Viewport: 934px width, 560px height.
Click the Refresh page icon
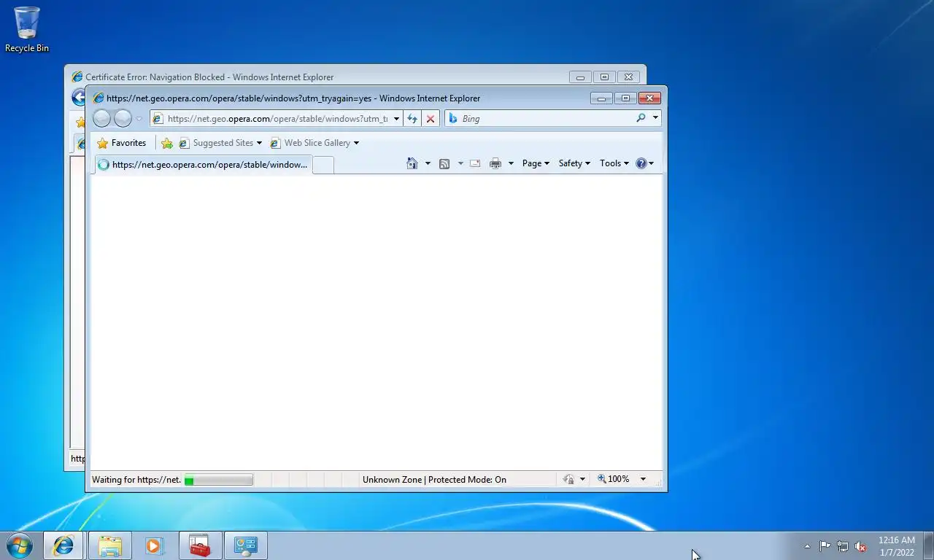[x=412, y=119]
